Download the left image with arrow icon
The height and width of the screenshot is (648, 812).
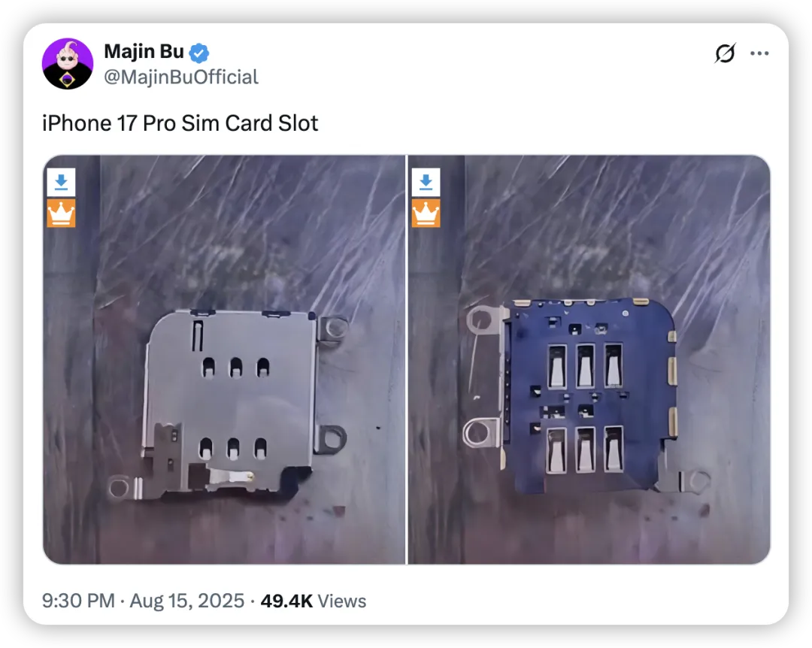[61, 183]
